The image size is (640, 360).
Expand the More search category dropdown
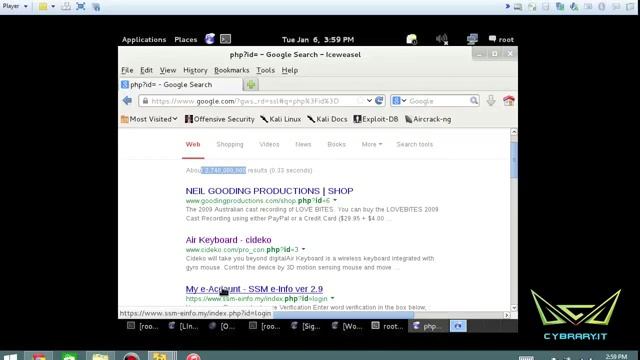[x=372, y=144]
